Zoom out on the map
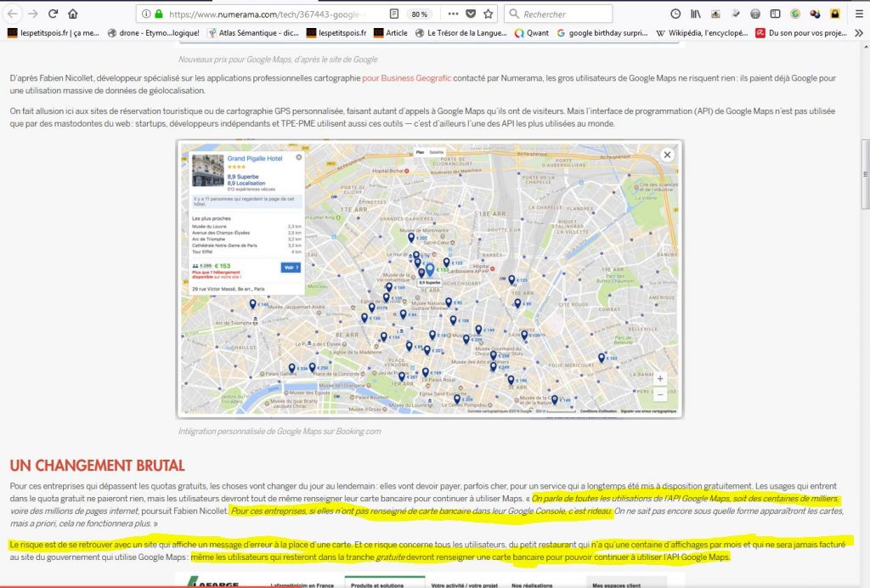This screenshot has width=870, height=588. tap(660, 395)
